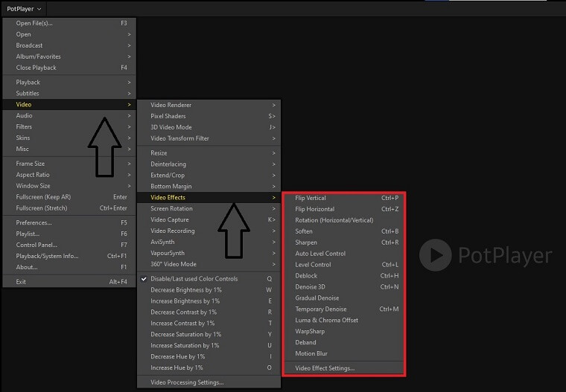Select the Motion Blur effect
This screenshot has height=392, width=566.
pos(344,354)
